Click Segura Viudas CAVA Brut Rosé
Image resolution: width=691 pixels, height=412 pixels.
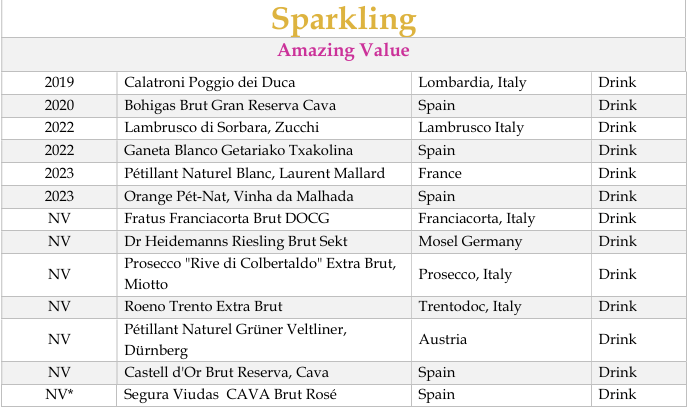pos(230,394)
